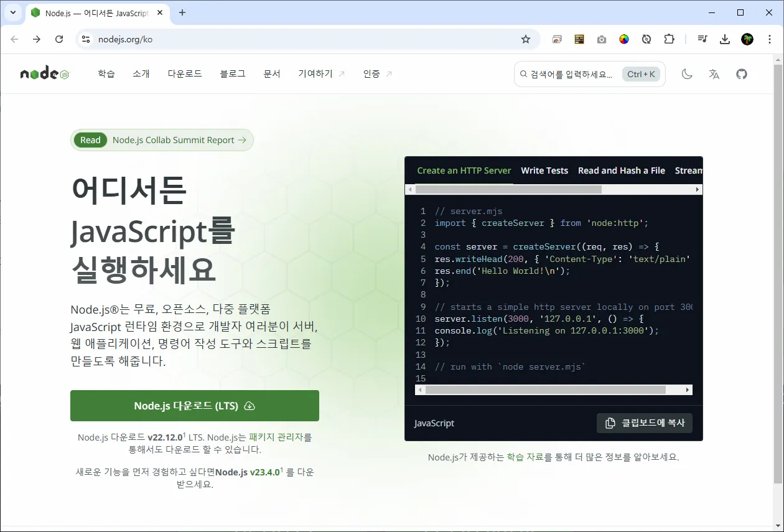The image size is (784, 532).
Task: Click the sync arrows extension icon
Action: pyautogui.click(x=646, y=39)
